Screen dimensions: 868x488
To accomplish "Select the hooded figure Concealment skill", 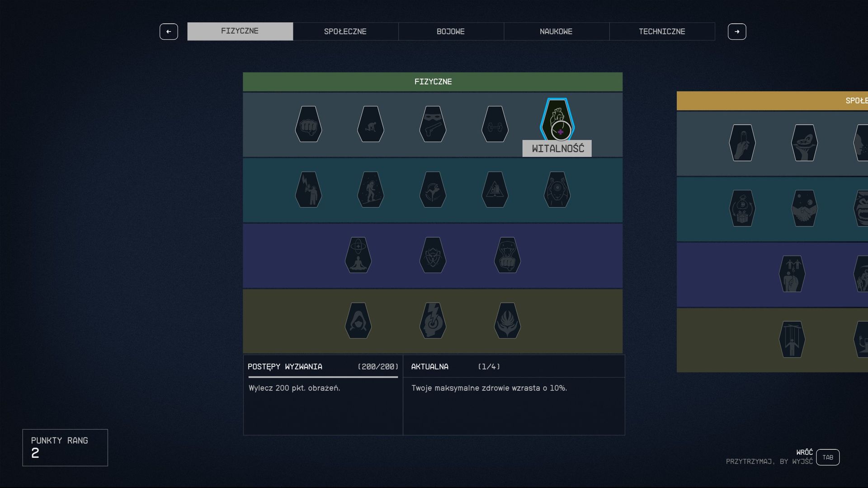I will tap(358, 321).
